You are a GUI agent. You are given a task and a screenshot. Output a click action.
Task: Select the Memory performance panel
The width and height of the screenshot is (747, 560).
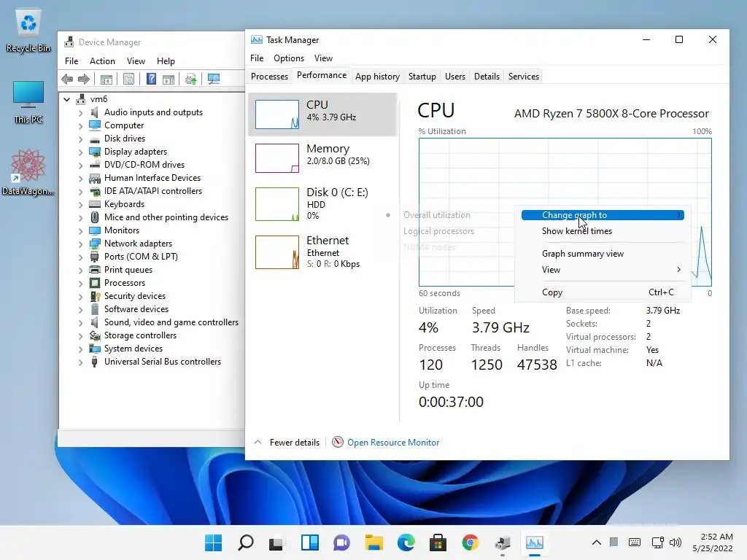point(323,158)
